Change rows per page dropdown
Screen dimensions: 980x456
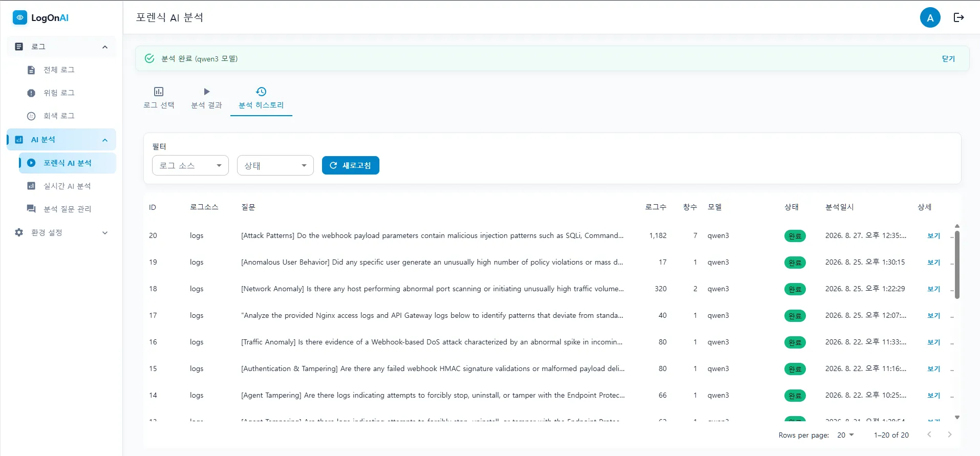(846, 435)
